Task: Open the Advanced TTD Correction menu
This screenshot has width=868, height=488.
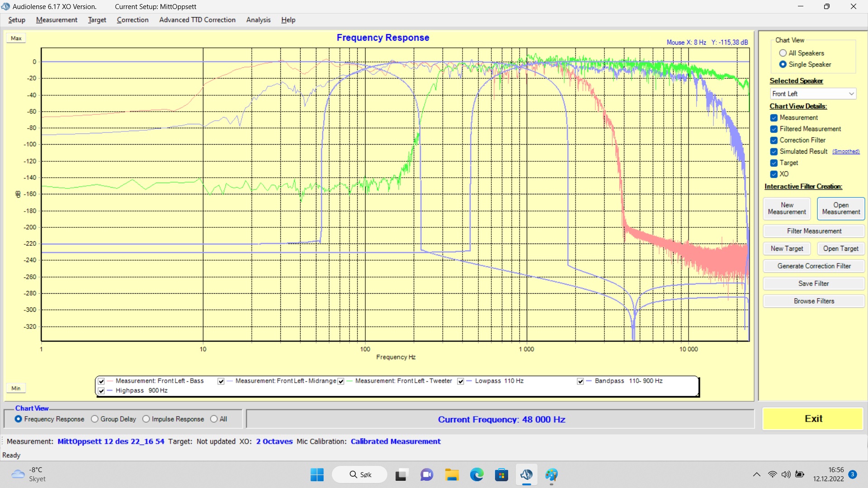Action: (x=197, y=20)
